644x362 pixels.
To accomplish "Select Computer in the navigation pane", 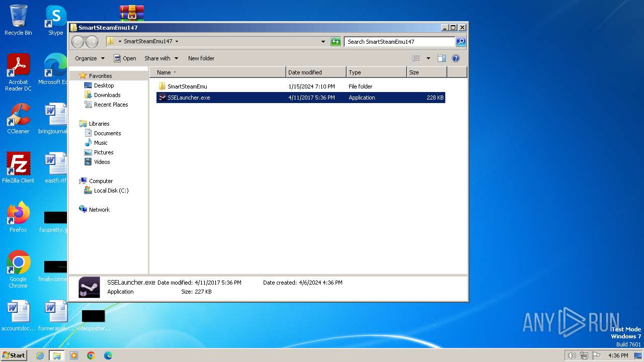I will pyautogui.click(x=101, y=181).
